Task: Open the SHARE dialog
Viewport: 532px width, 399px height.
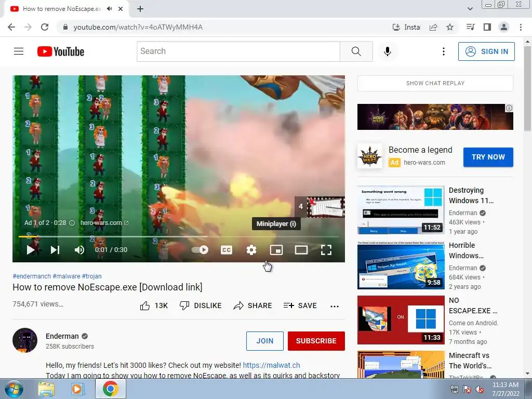Action: [x=253, y=305]
